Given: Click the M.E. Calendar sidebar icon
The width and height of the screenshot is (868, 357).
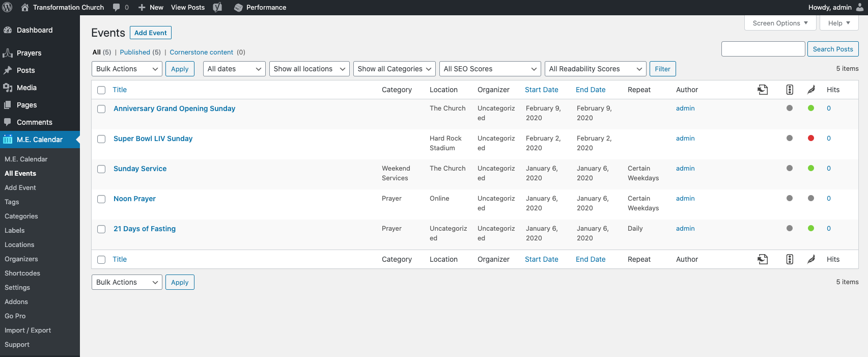Looking at the screenshot, I should pos(8,140).
